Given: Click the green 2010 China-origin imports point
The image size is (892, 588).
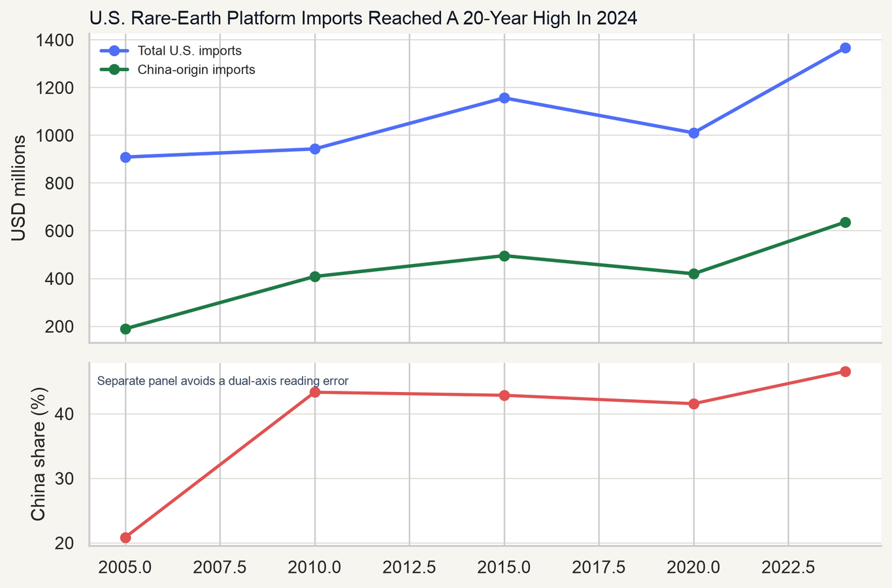Looking at the screenshot, I should (x=315, y=276).
